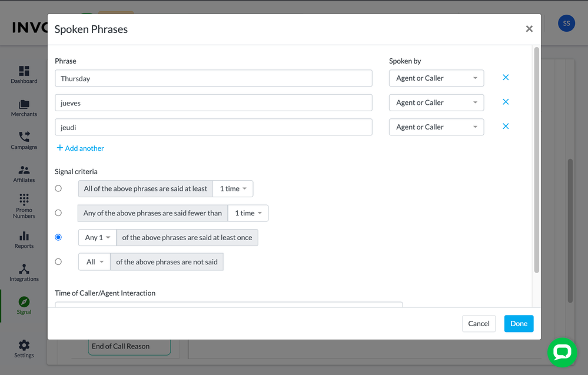Open the Reports chart icon
The height and width of the screenshot is (375, 588).
click(24, 237)
